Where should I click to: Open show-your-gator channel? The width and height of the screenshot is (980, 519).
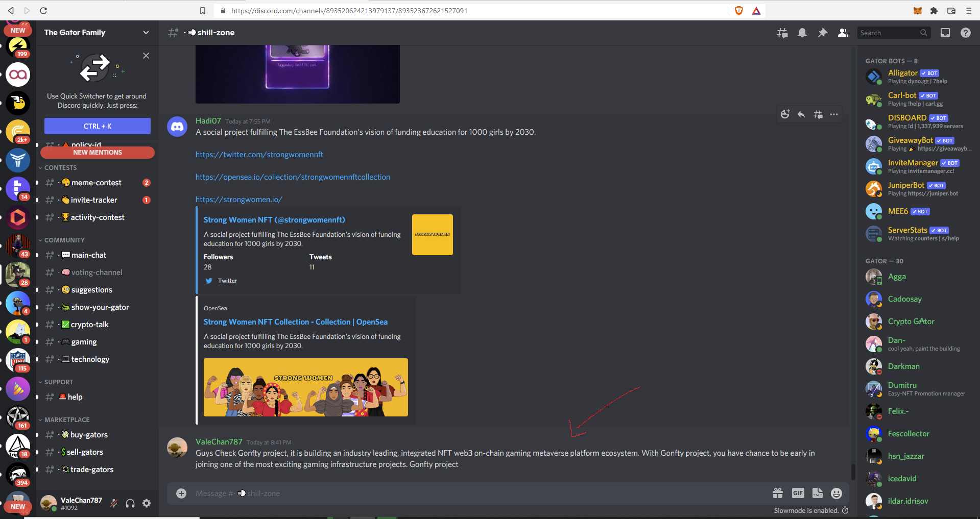point(98,307)
